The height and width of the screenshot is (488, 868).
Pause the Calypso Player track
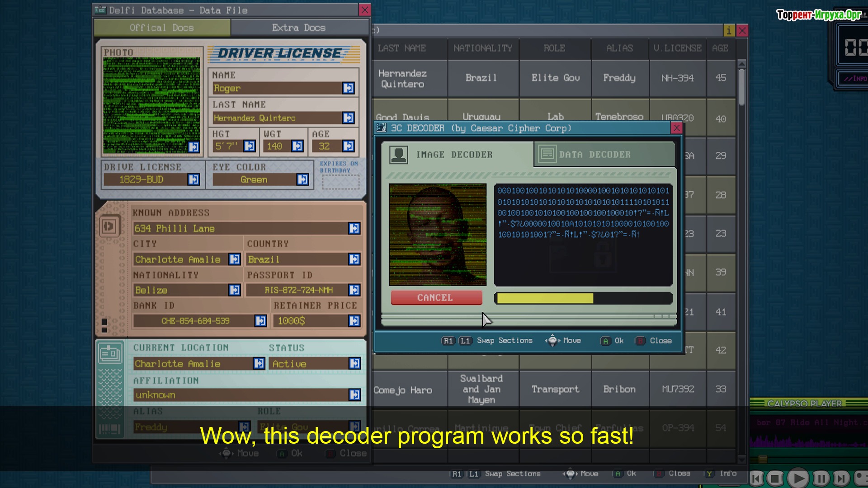pos(821,479)
